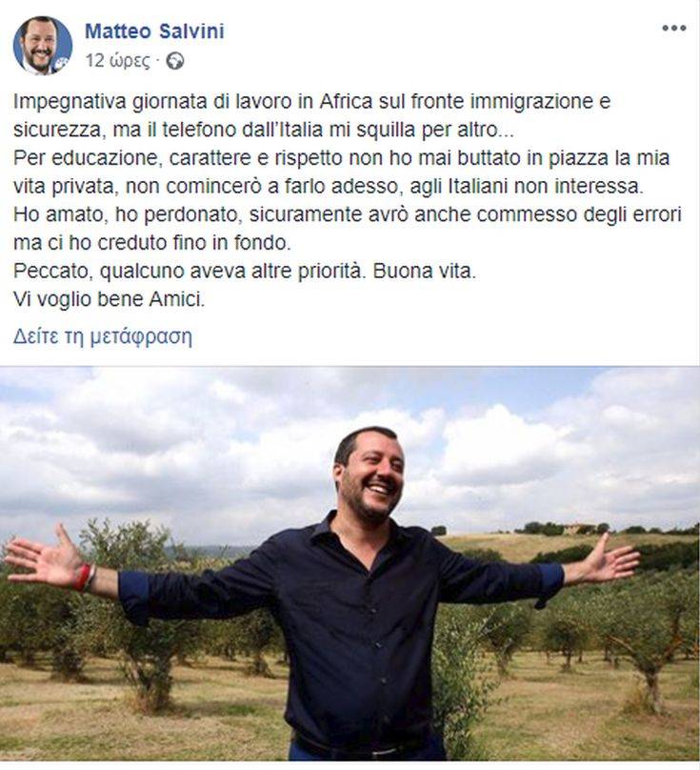The width and height of the screenshot is (700, 770).
Task: Click the line starting "vita privata, non comincerò"
Action: (328, 187)
